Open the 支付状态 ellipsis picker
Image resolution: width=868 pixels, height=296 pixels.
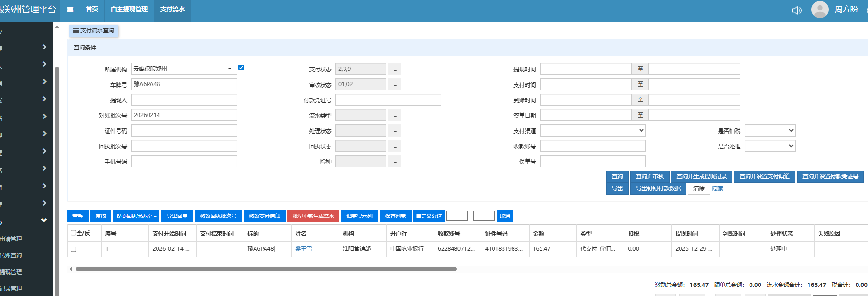click(x=395, y=69)
